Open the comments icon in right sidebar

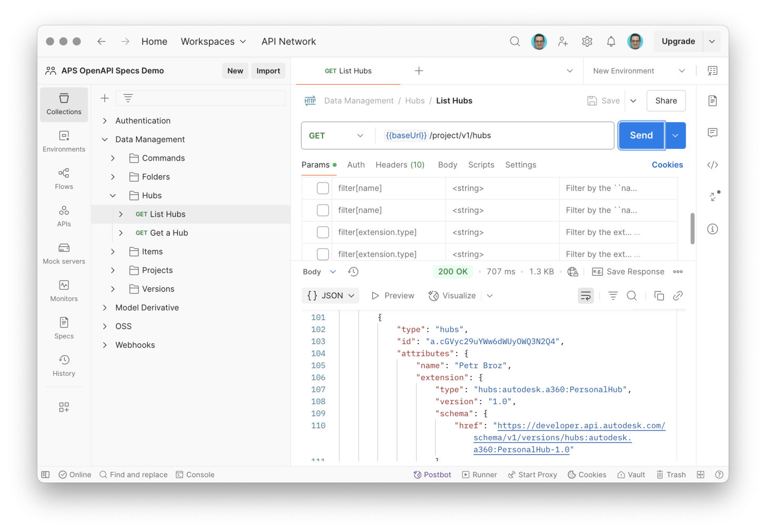[712, 133]
